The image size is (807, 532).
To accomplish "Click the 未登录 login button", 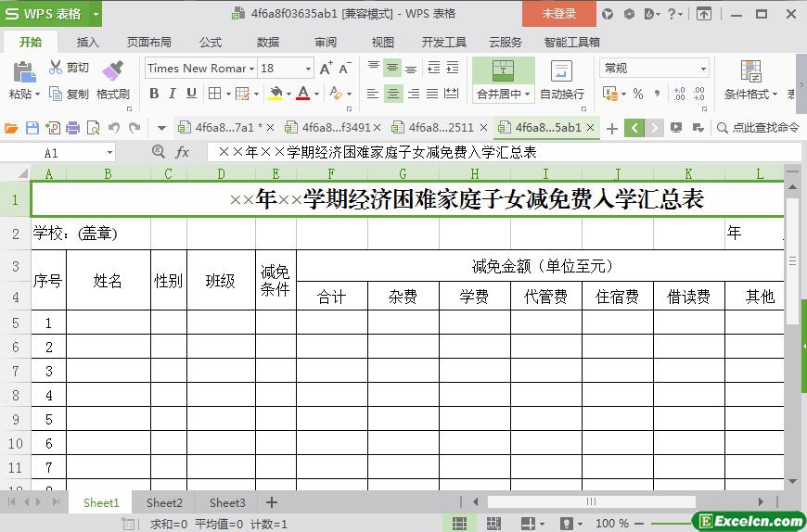I will click(558, 14).
